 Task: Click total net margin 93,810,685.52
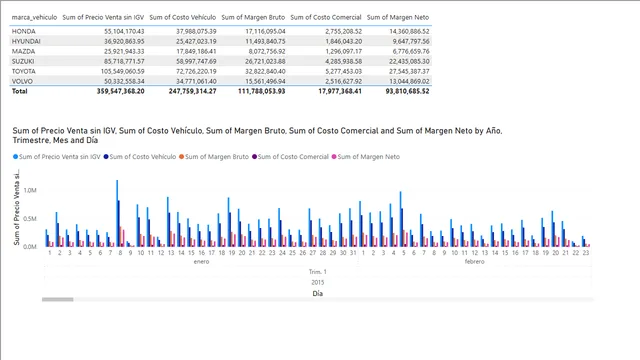(x=407, y=91)
